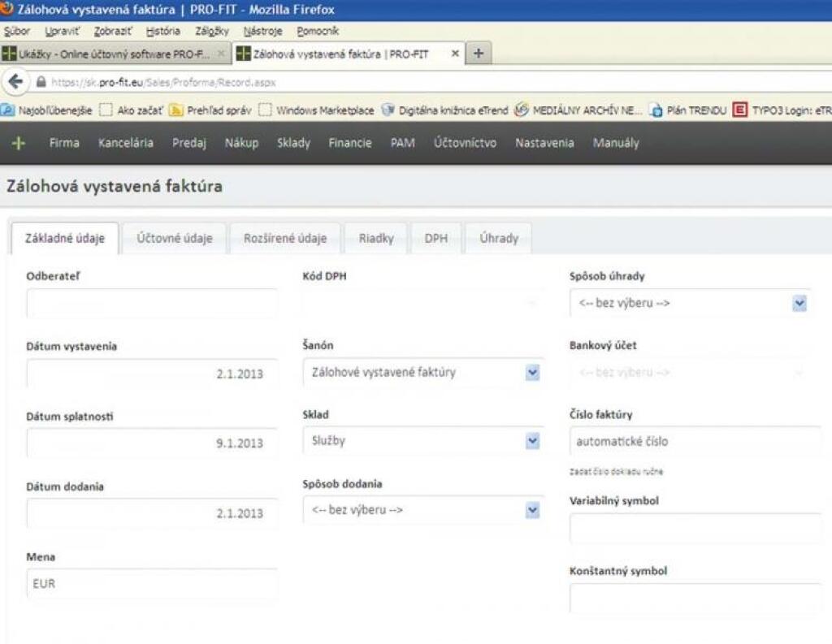Open the Sklady navigation menu
The height and width of the screenshot is (644, 832).
(x=293, y=143)
